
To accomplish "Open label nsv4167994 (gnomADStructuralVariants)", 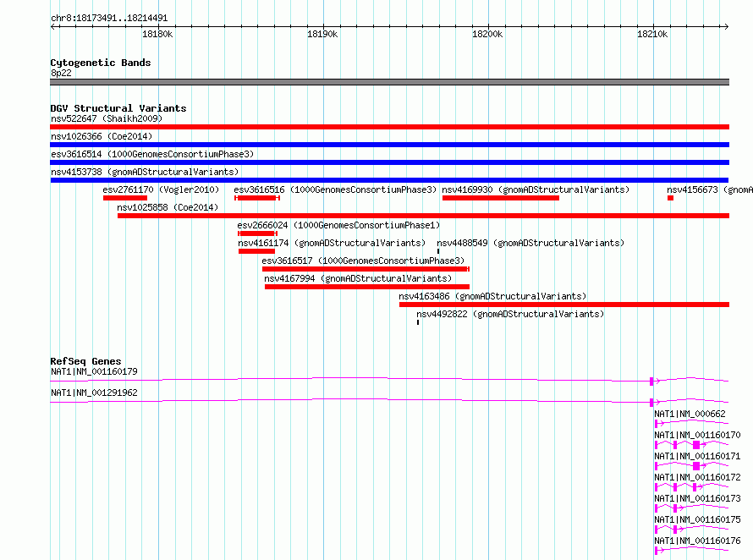I will (358, 278).
